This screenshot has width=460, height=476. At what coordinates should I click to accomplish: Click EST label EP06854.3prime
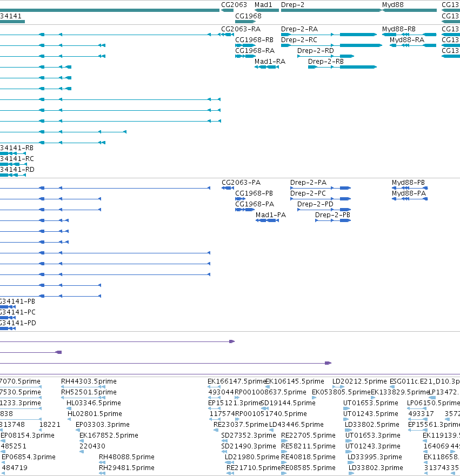pyautogui.click(x=29, y=457)
